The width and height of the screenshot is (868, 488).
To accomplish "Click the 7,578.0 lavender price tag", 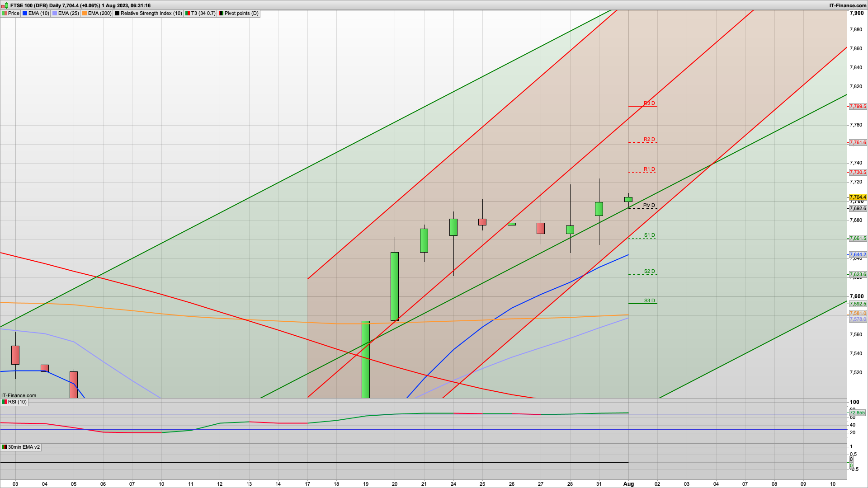I will coord(858,319).
